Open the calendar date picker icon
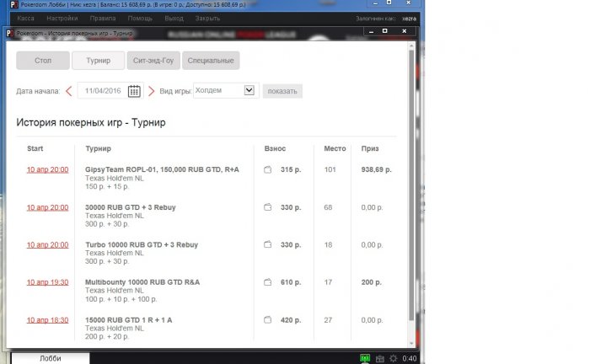590x364 pixels. pyautogui.click(x=134, y=91)
